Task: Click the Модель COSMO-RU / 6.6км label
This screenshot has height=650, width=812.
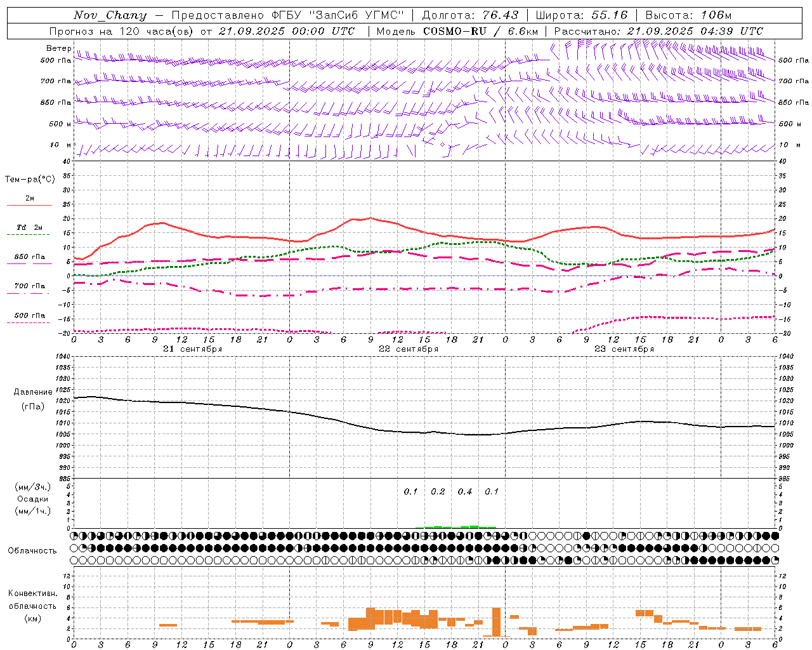Action: point(457,31)
